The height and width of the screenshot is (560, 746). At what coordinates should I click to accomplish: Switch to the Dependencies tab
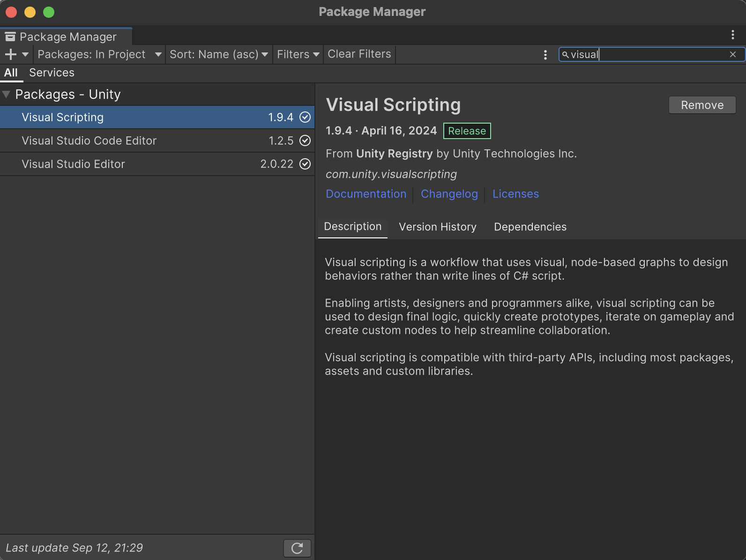click(x=530, y=227)
